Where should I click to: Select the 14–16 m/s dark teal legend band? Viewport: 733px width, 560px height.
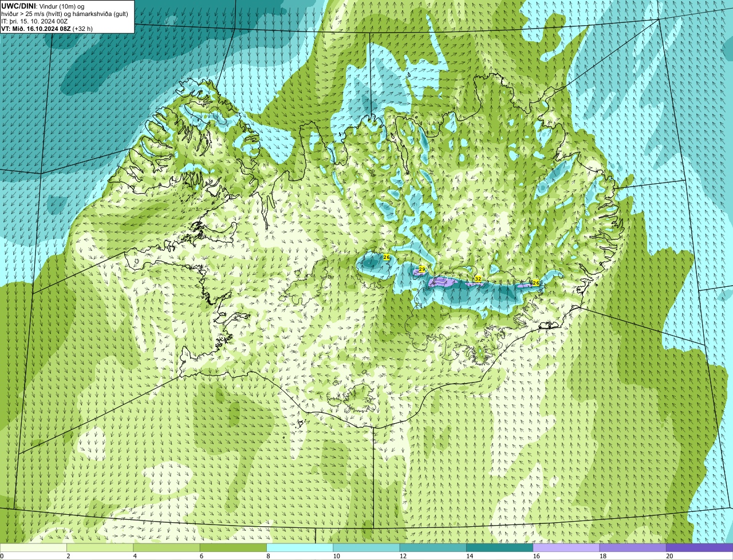coord(500,547)
